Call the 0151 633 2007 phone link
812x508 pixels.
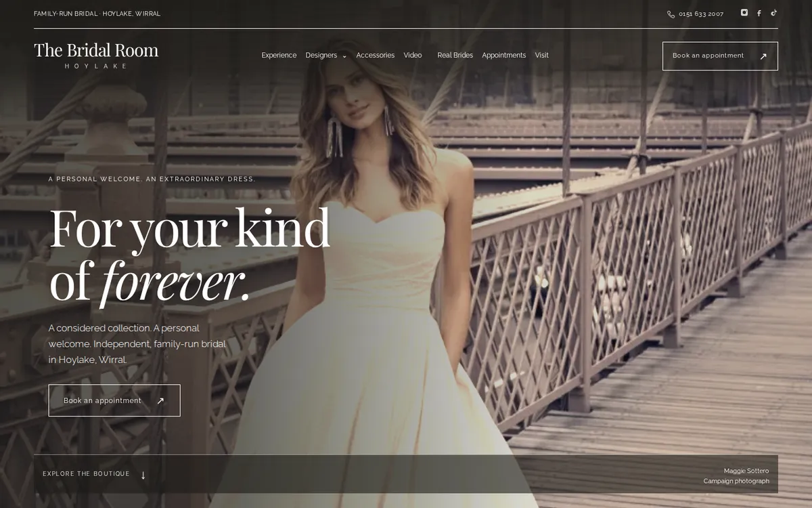(x=695, y=14)
